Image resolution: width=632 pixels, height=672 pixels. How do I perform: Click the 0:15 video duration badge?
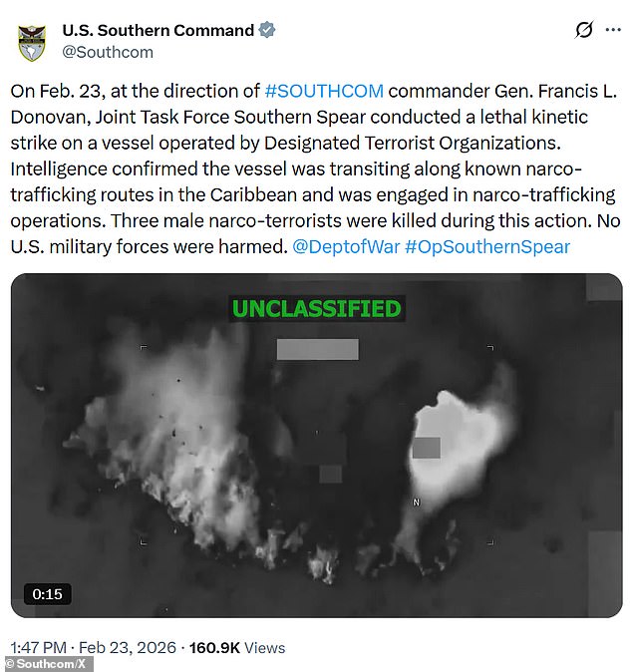tap(47, 594)
